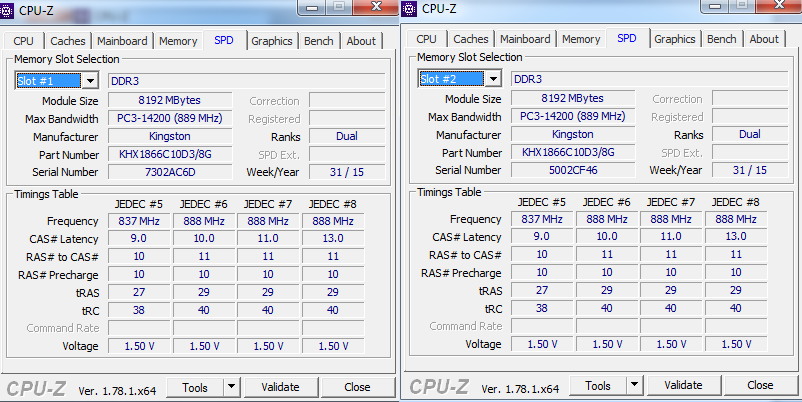Image resolution: width=802 pixels, height=402 pixels.
Task: Select SPD tab in right window
Action: (x=627, y=38)
